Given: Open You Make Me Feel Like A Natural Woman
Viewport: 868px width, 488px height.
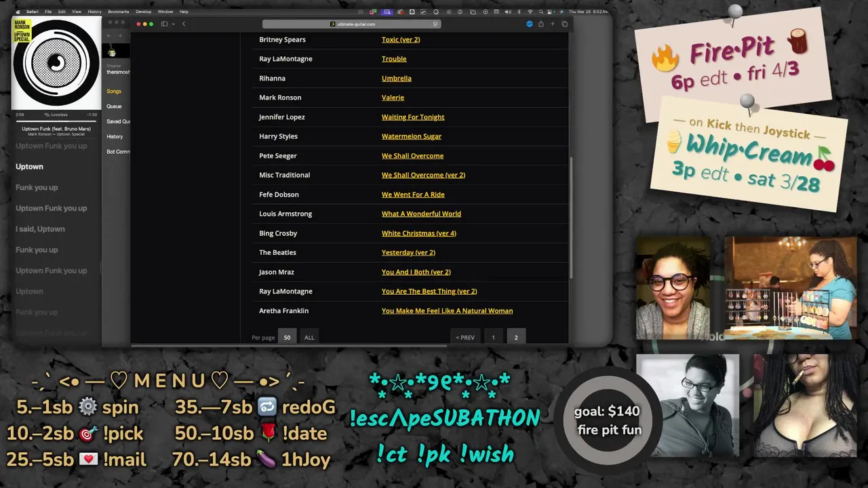Looking at the screenshot, I should [447, 310].
